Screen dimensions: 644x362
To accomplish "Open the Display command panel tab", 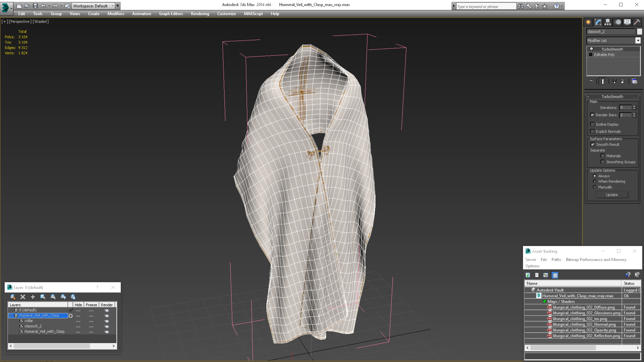I will point(627,22).
